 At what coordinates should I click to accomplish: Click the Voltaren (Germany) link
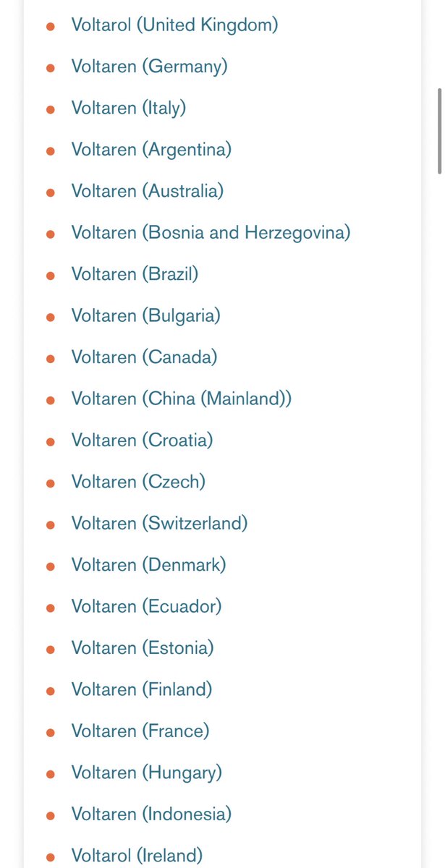tap(149, 67)
